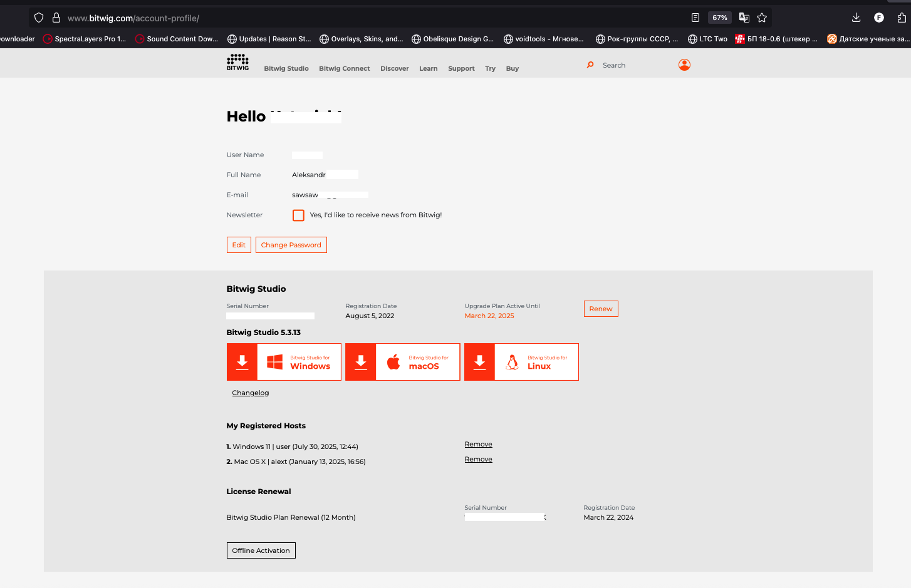Open the Changelog link
This screenshot has width=911, height=588.
(x=251, y=393)
